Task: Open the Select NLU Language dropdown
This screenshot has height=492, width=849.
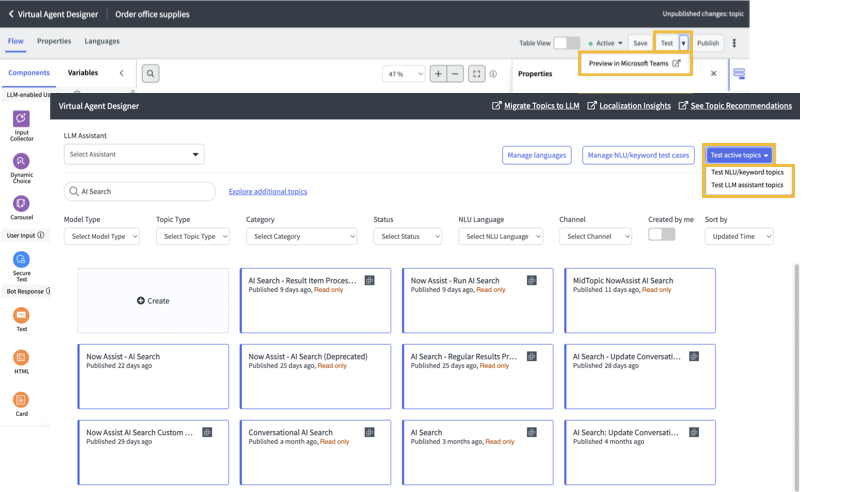Action: [x=500, y=237]
